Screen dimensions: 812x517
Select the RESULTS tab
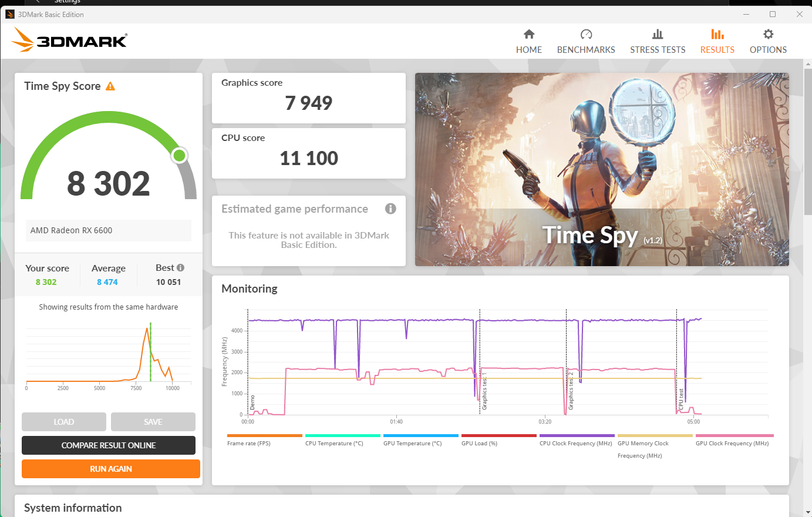click(717, 41)
